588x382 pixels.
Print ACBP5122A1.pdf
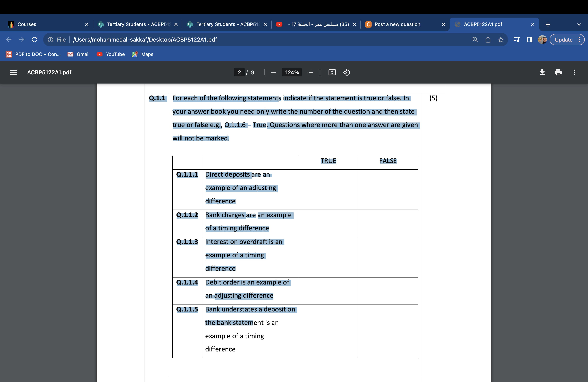point(558,72)
